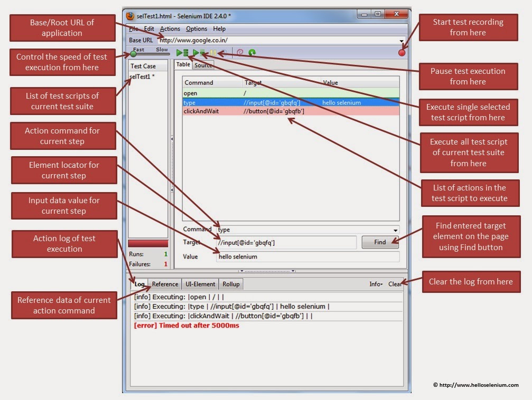The width and height of the screenshot is (532, 400).
Task: Click the pink spiral Apply Rollup Rules icon
Action: pyautogui.click(x=240, y=52)
